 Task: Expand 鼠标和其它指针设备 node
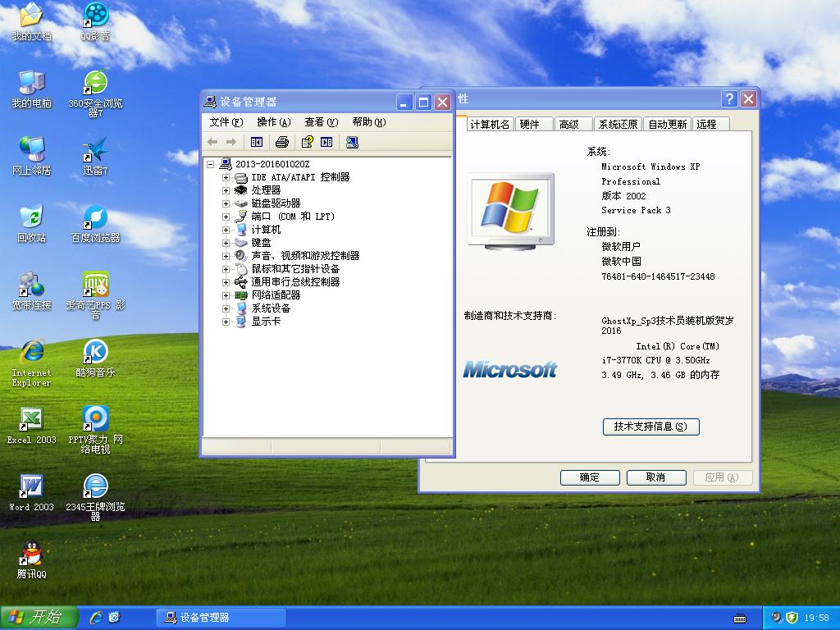[x=226, y=269]
